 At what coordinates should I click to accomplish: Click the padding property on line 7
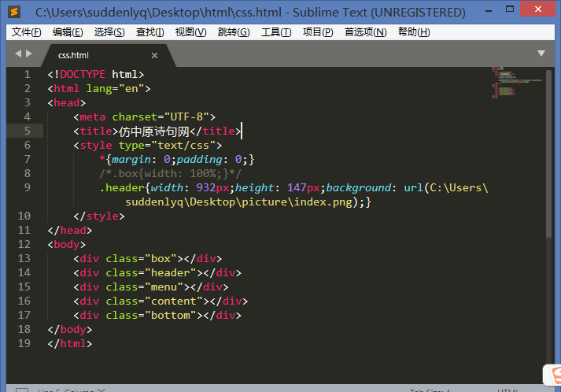point(199,160)
